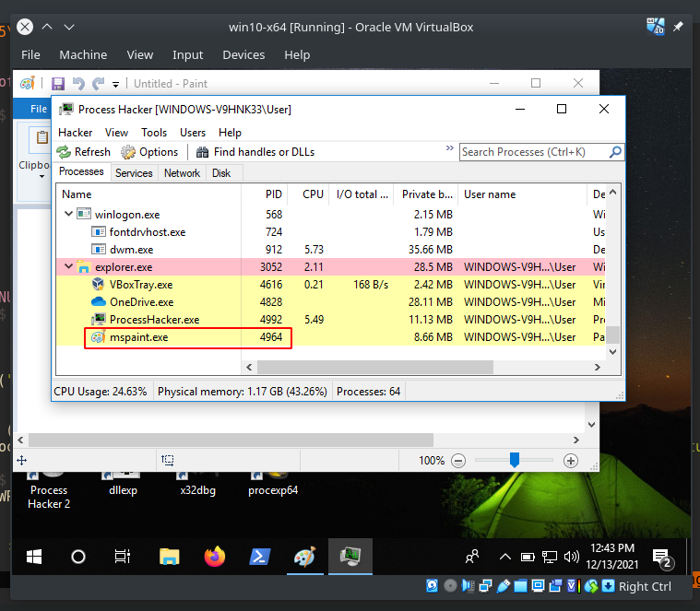Click the 168 B/s I/O value

(371, 285)
